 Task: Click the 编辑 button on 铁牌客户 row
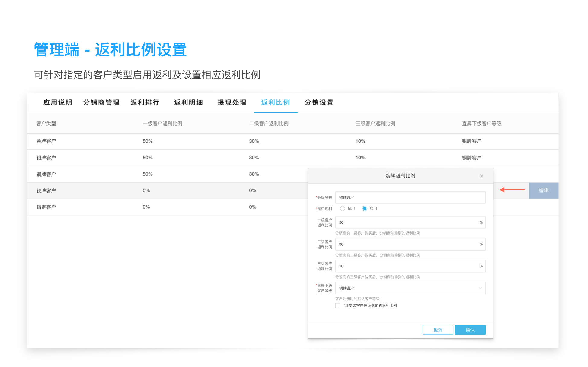pos(543,190)
